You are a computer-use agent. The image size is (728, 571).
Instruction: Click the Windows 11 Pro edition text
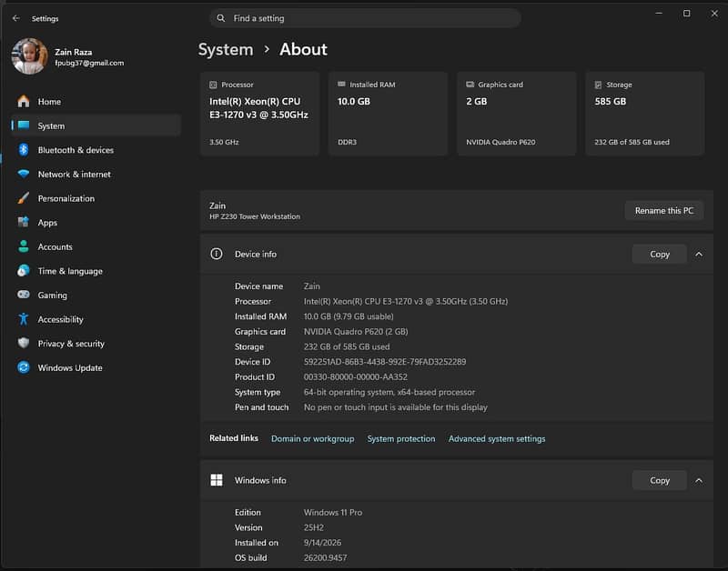point(333,512)
